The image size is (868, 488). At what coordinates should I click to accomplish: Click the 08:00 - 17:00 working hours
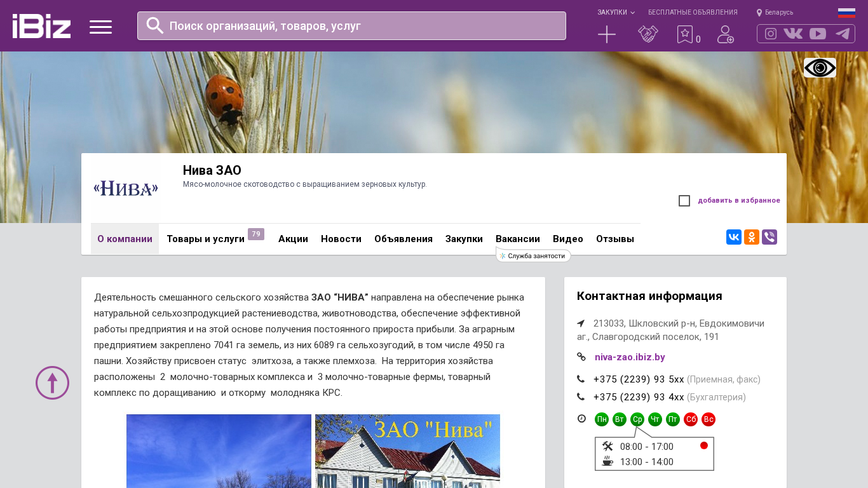pyautogui.click(x=647, y=447)
